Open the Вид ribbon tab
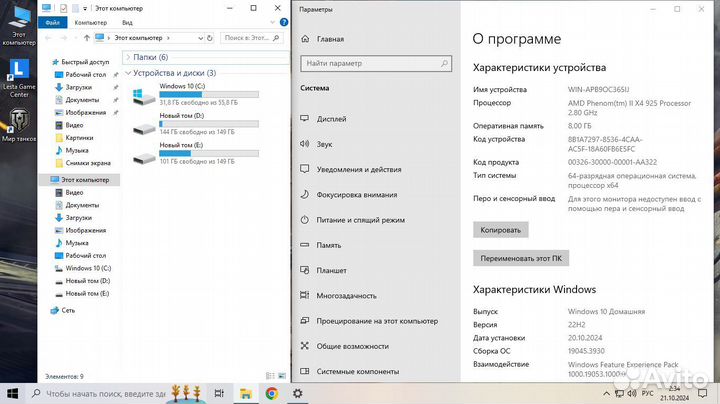 point(127,22)
